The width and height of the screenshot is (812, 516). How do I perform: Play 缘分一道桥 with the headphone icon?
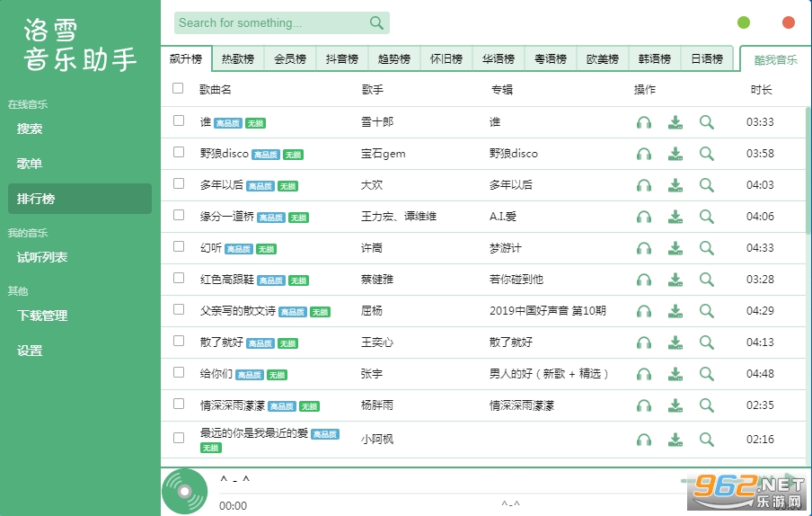tap(644, 217)
